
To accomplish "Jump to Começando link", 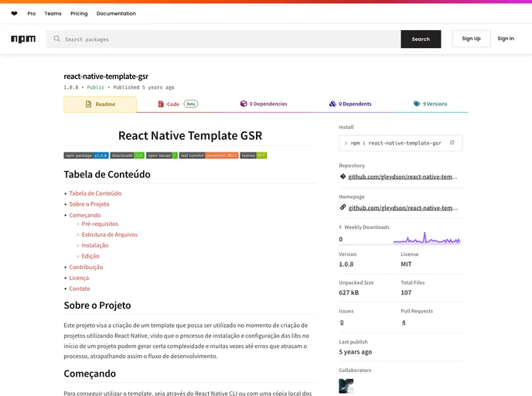I will click(85, 215).
